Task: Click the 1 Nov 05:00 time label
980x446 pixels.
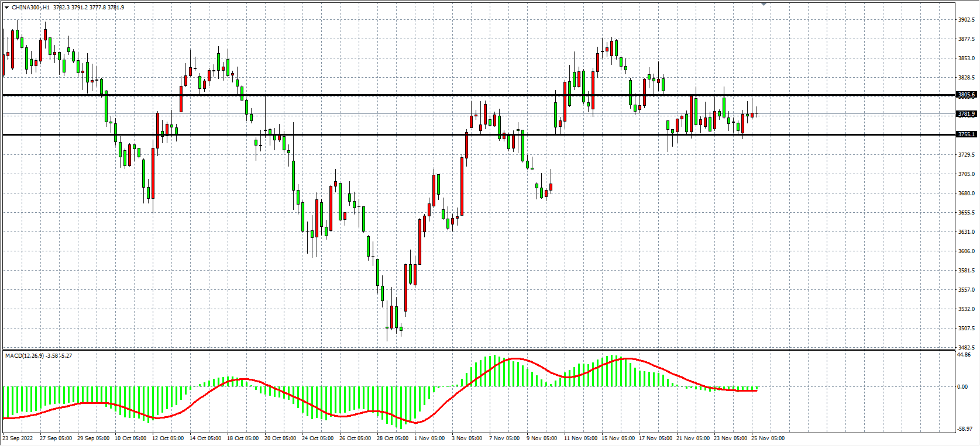Action: 429,438
